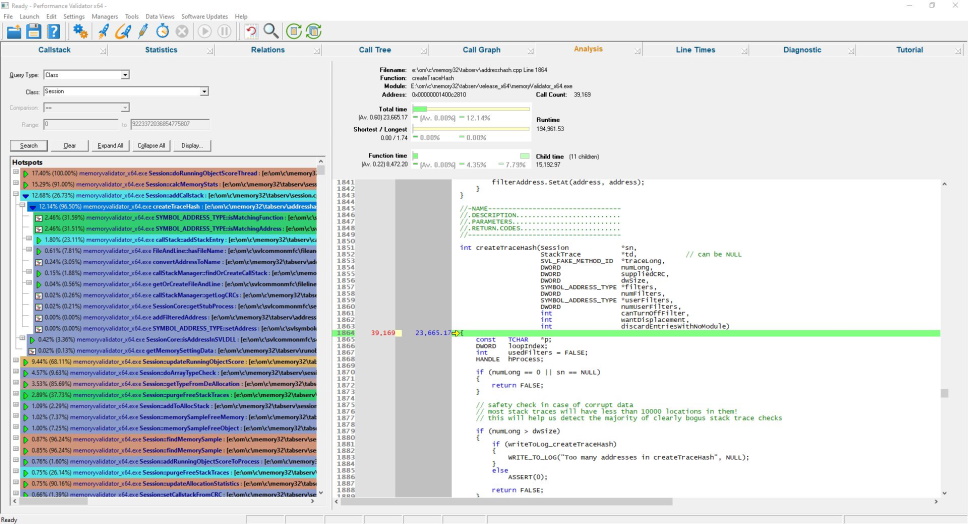Open the Data Views menu

coord(160,16)
